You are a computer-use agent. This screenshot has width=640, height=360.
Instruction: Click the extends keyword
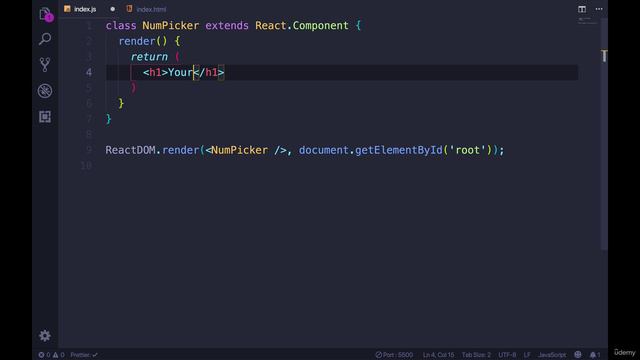coord(227,26)
